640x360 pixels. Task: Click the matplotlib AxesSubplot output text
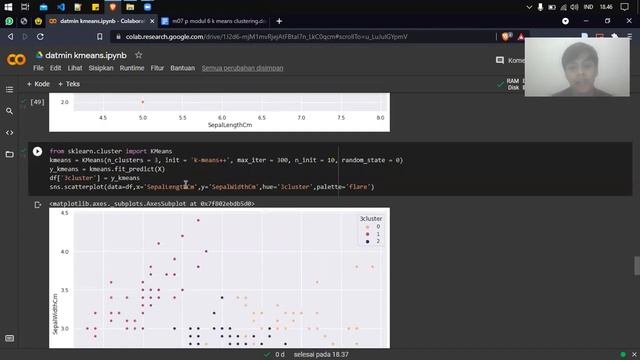point(152,204)
